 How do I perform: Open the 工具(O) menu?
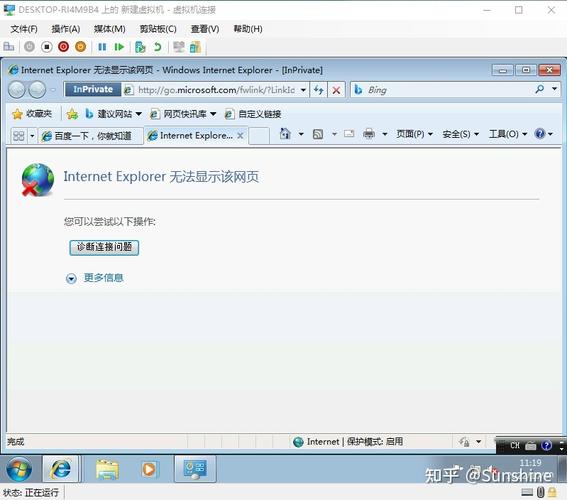(x=508, y=134)
